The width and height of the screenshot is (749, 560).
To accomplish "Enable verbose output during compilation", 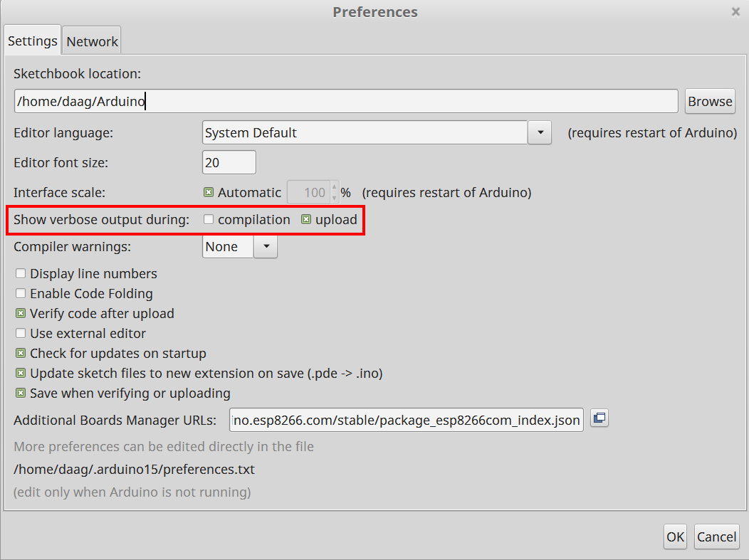I will click(209, 220).
